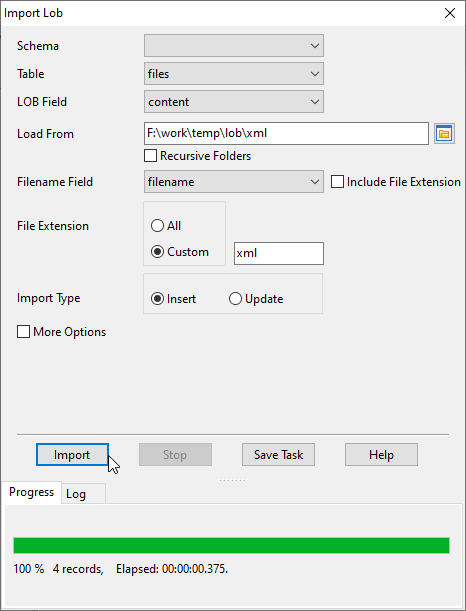Enable the Recursive Folders checkbox
Image resolution: width=466 pixels, height=611 pixels.
pos(150,156)
